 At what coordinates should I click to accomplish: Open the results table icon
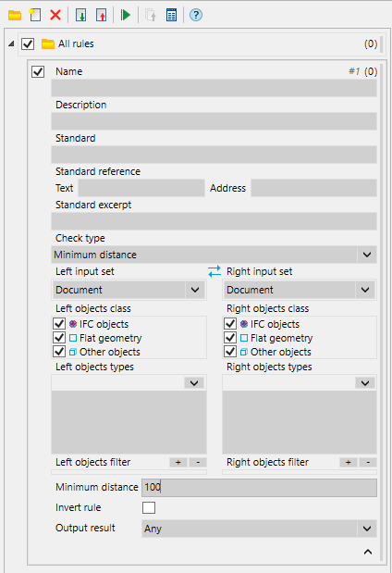pos(171,16)
